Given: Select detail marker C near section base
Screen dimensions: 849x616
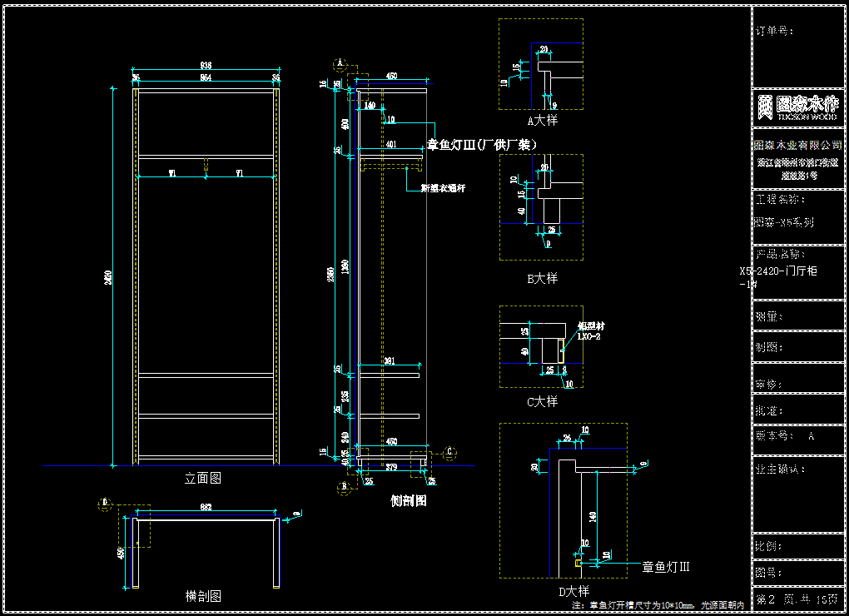Looking at the screenshot, I should click(x=450, y=453).
